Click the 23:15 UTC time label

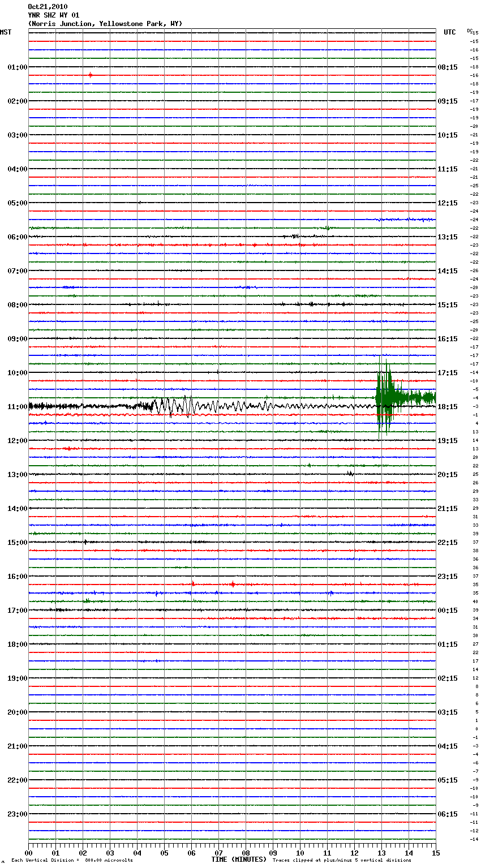point(448,577)
